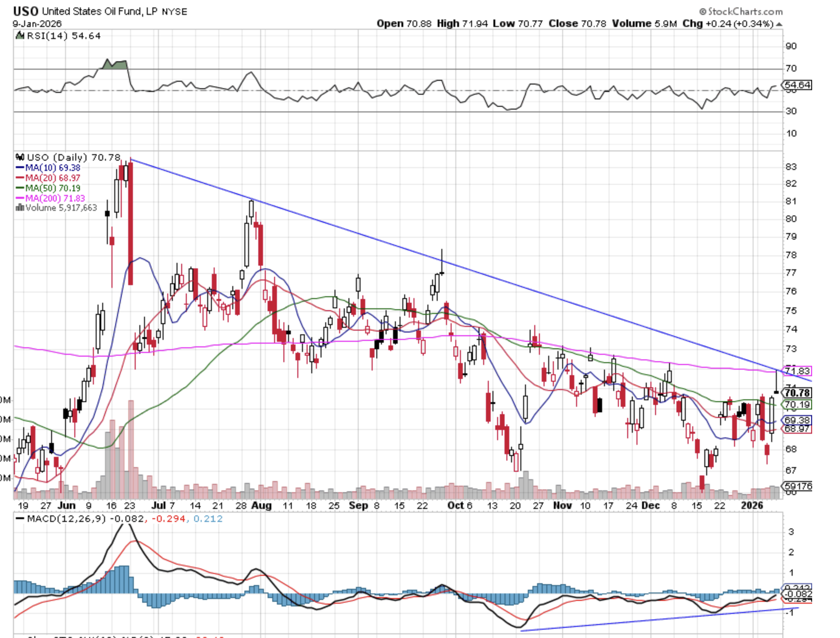Click the green up-arrow beside Chg
840x638 pixels.
tap(779, 24)
